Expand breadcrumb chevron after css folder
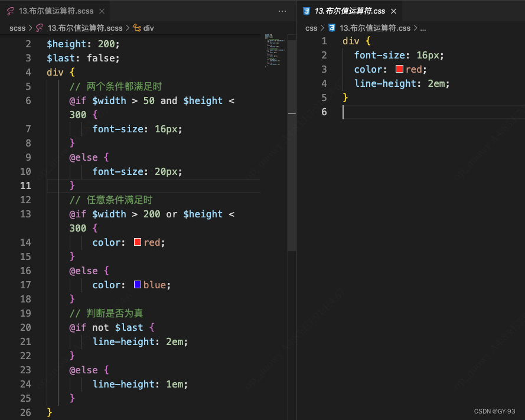 [322, 28]
